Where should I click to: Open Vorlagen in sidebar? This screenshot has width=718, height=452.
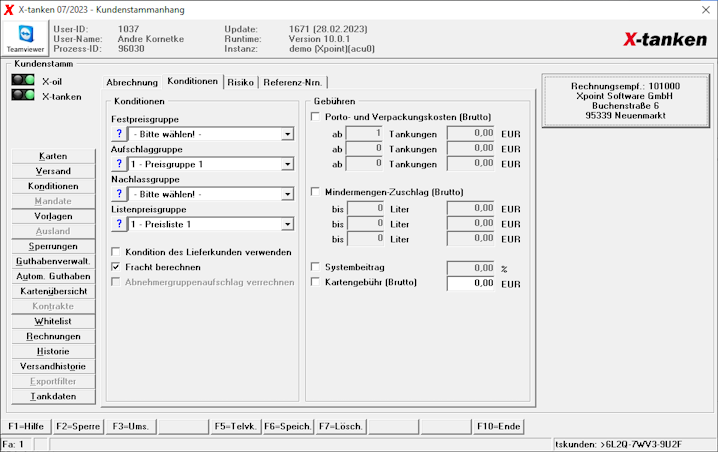click(53, 216)
